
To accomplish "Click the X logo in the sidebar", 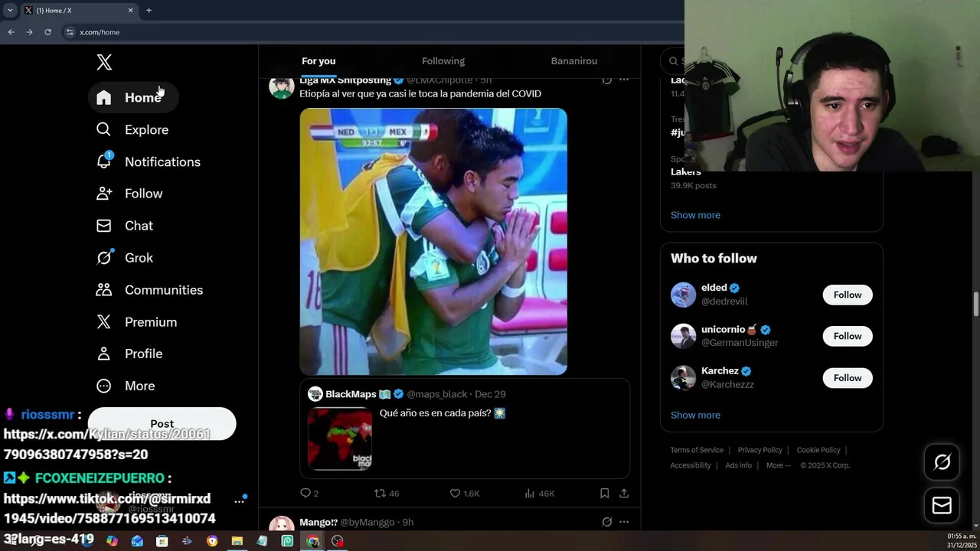I will 104,62.
